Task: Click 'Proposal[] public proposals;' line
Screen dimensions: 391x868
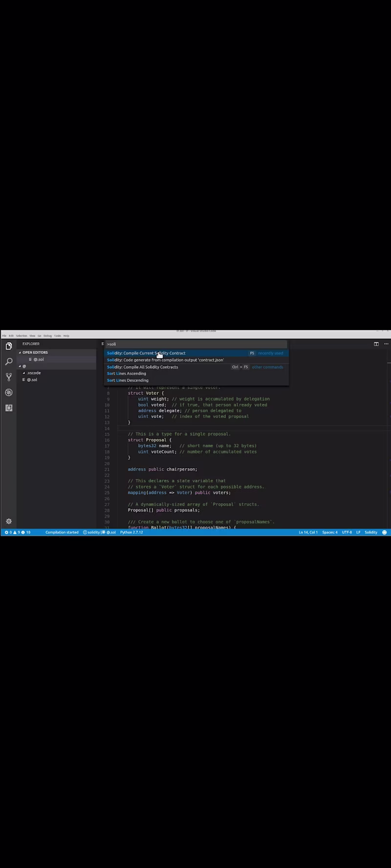Action: coord(164,510)
